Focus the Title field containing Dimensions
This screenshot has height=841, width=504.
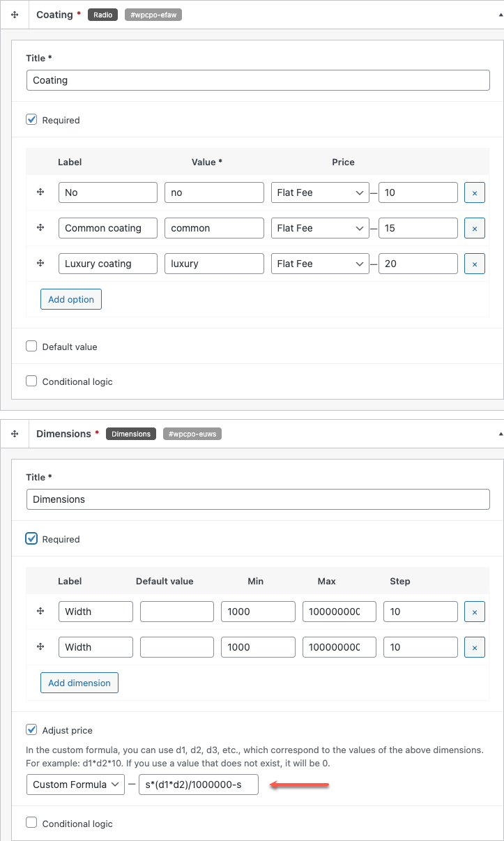point(258,499)
